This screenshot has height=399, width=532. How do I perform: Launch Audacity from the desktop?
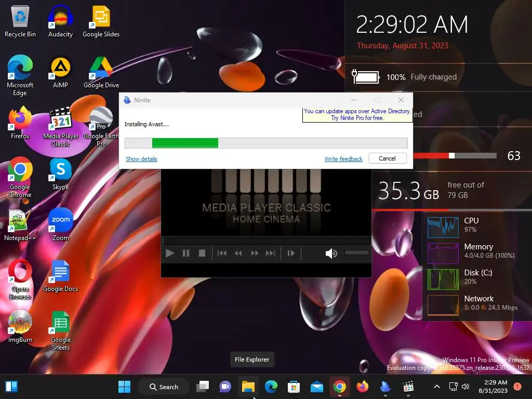tap(60, 21)
